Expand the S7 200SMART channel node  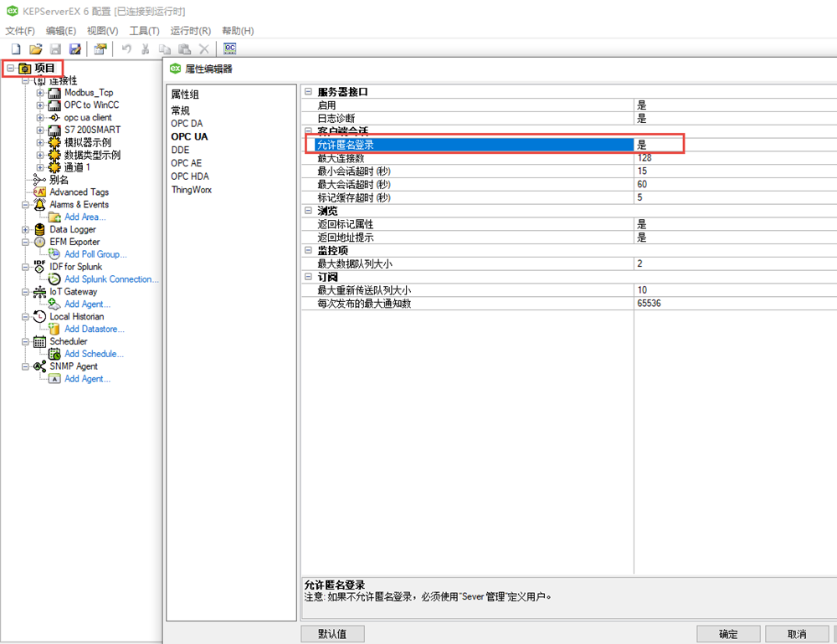40,130
